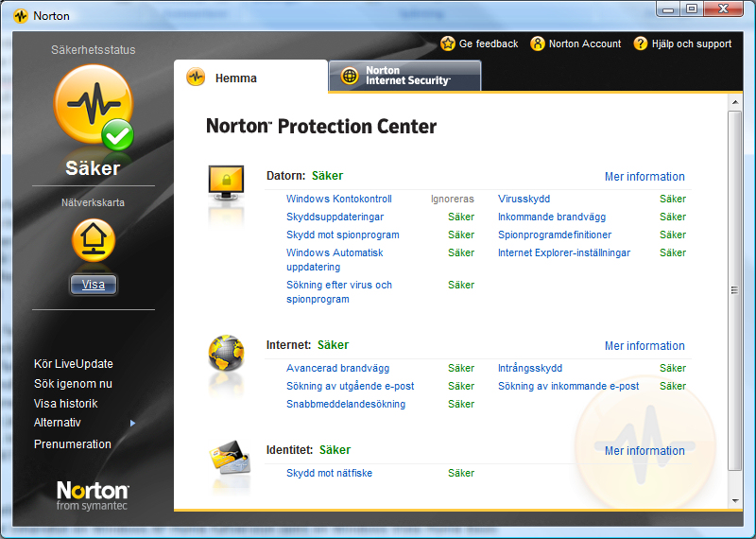The width and height of the screenshot is (756, 539).
Task: Open the Ge feedback link
Action: 489,43
